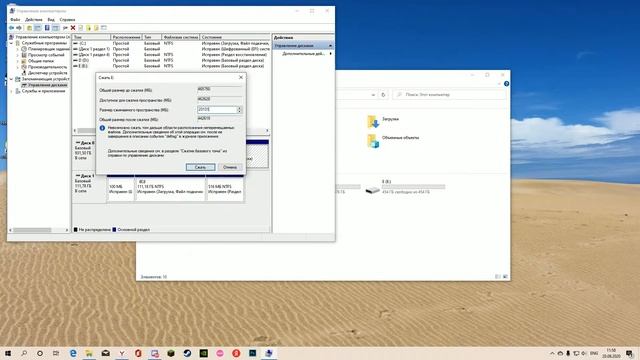Open the Файл menu
Image resolution: width=640 pixels, height=360 pixels.
[15, 20]
